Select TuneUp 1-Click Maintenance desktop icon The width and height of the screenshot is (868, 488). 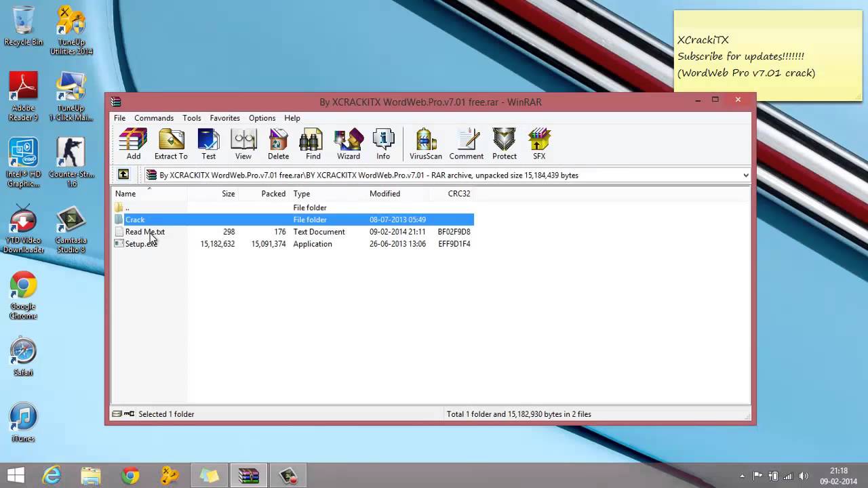pyautogui.click(x=71, y=96)
